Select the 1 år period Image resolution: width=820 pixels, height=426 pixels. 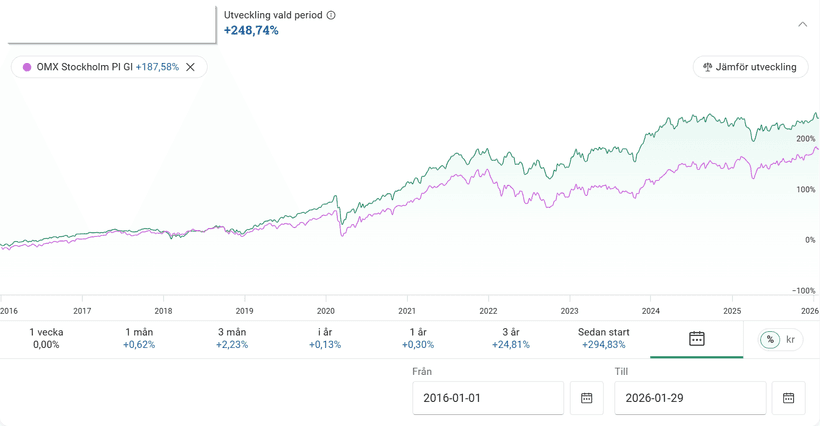pos(418,338)
